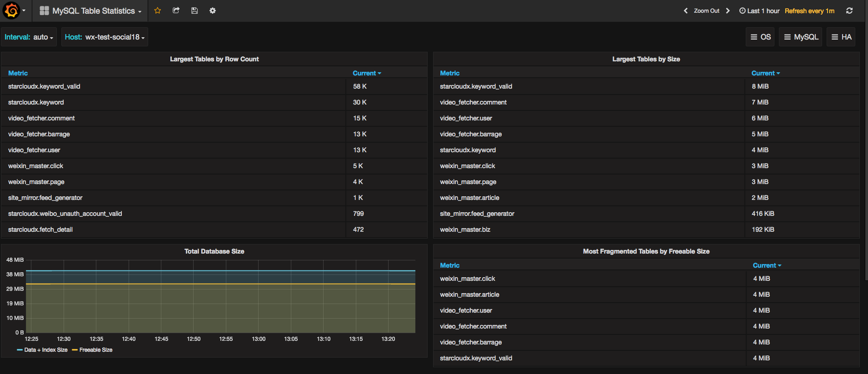Select starcloudx.keyword row in Row Count table
The image size is (868, 374).
click(x=214, y=102)
